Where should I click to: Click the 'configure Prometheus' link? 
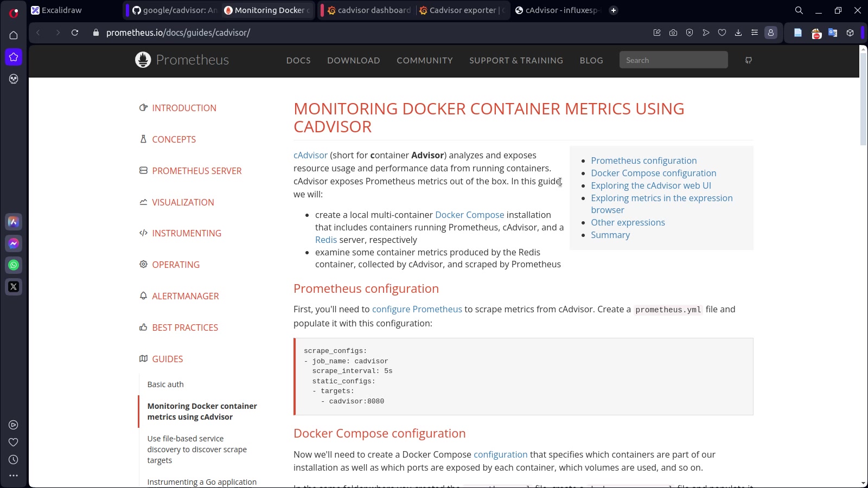pyautogui.click(x=417, y=309)
